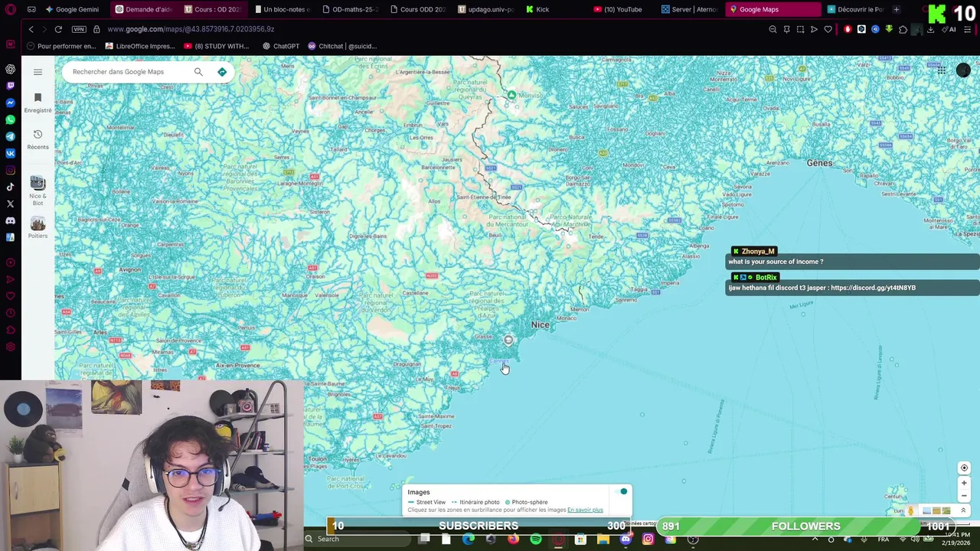Open VK in the Opera sidebar

[10, 153]
